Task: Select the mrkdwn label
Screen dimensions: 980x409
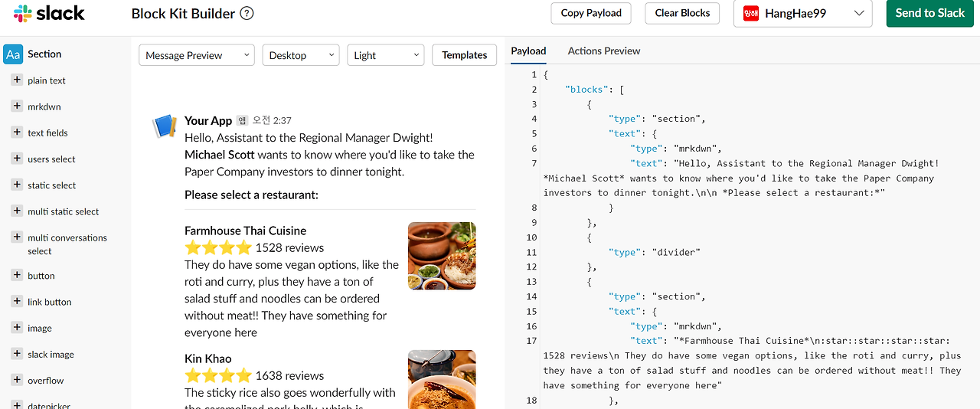Action: [x=44, y=106]
